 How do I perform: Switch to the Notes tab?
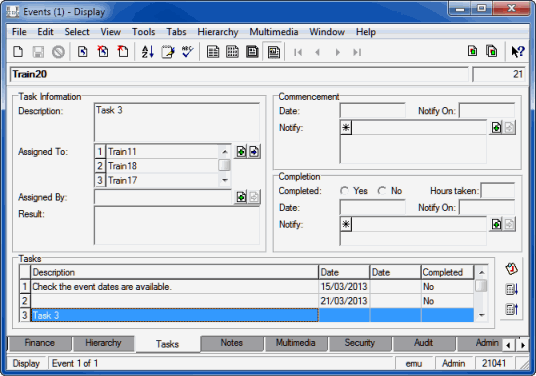pos(231,343)
